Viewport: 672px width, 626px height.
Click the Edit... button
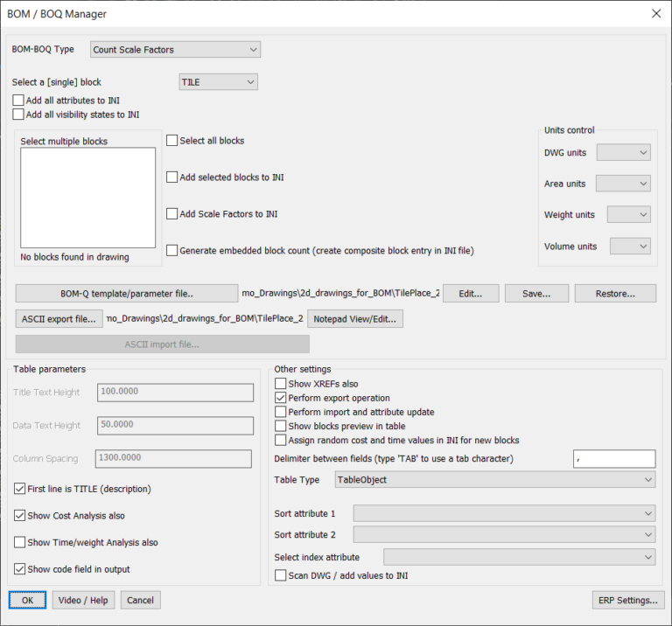click(x=471, y=294)
